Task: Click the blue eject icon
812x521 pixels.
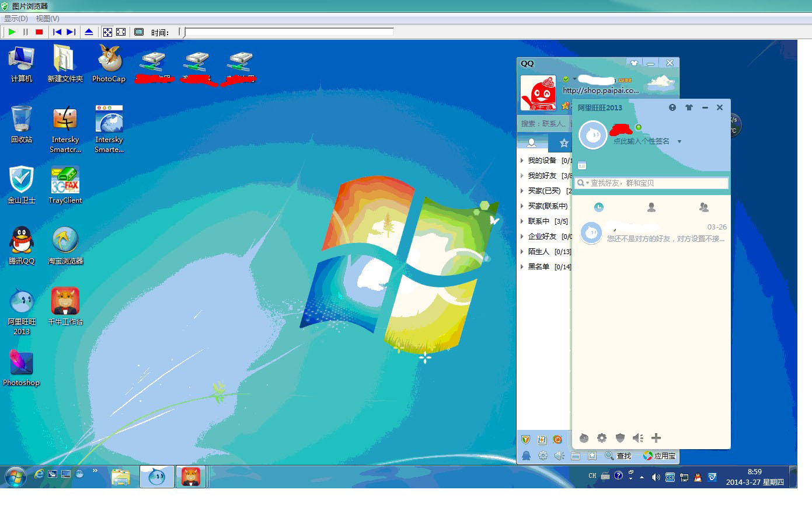Action: (89, 32)
